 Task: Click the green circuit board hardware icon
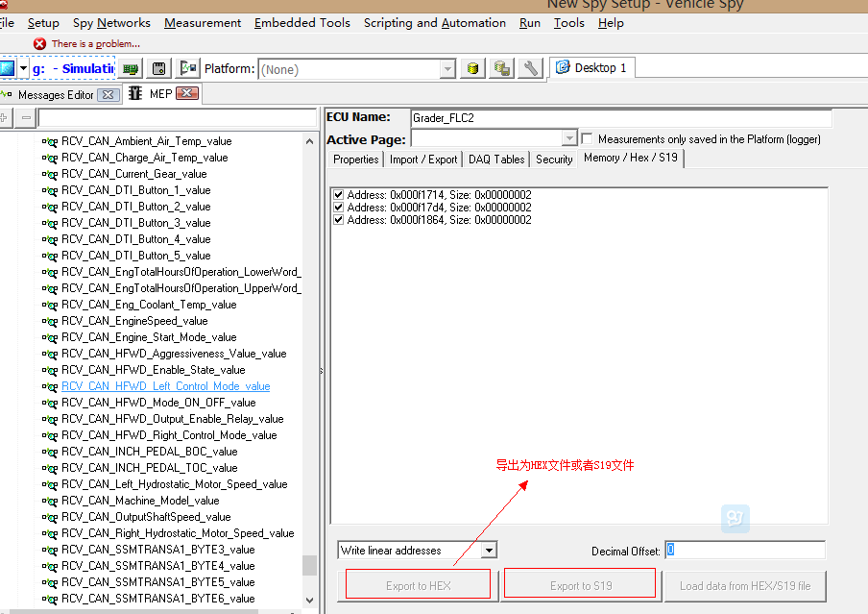pos(131,68)
